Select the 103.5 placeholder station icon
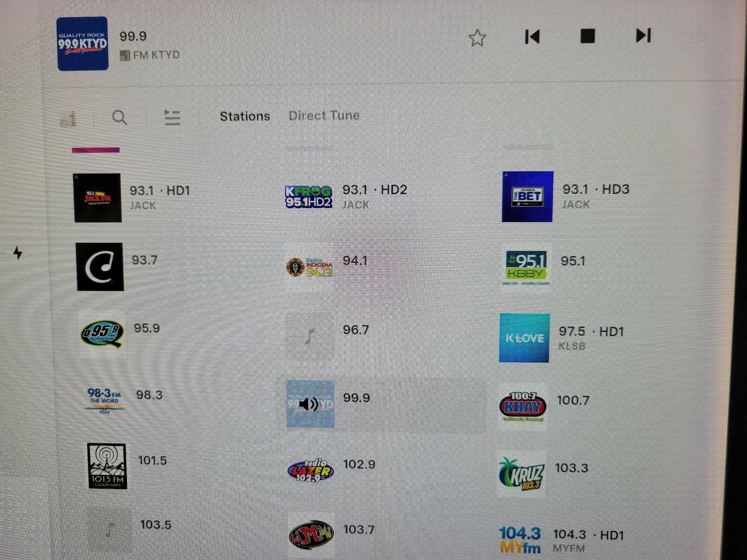This screenshot has height=560, width=747. click(x=110, y=529)
